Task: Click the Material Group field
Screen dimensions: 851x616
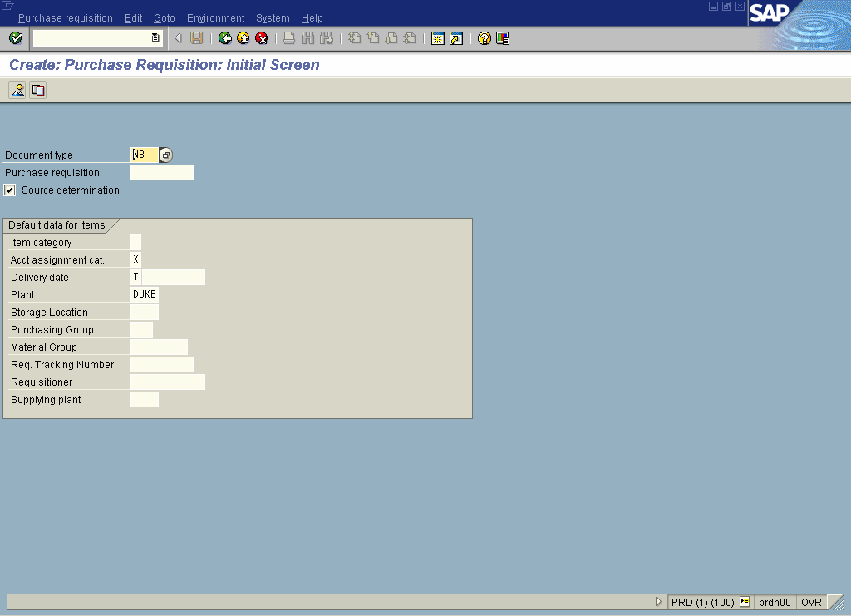Action: coord(159,347)
